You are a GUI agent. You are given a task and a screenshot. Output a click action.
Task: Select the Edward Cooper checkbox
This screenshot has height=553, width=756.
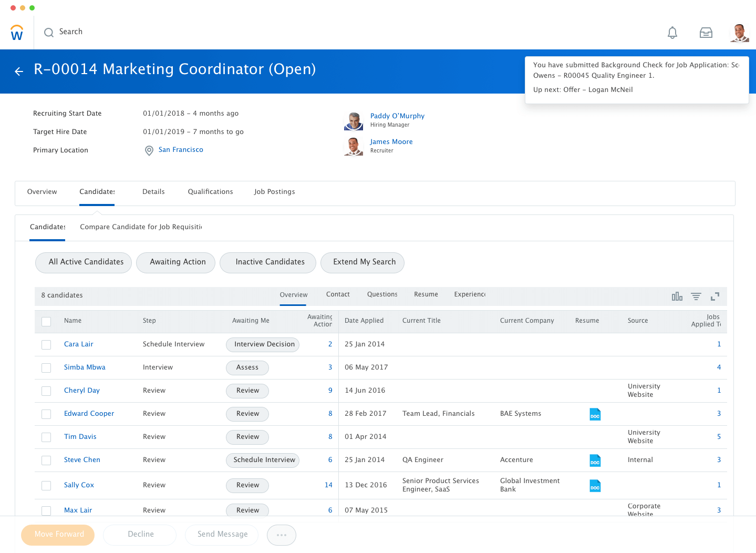point(46,414)
